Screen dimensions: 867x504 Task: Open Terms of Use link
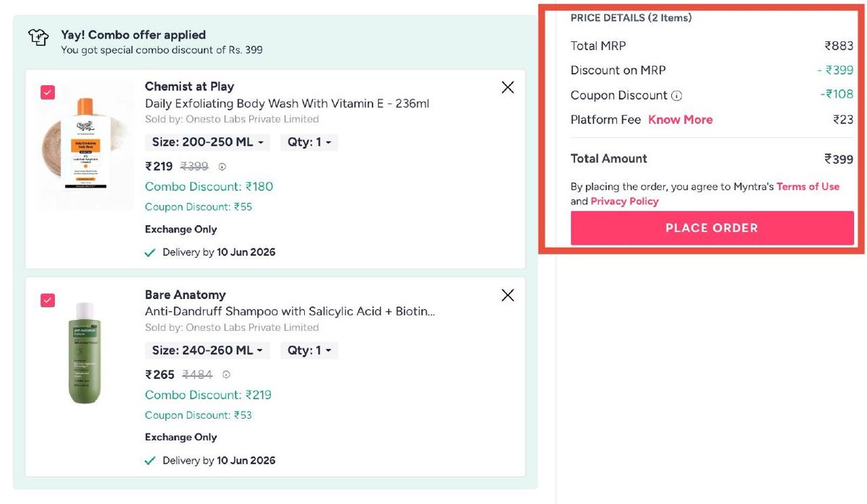point(808,186)
